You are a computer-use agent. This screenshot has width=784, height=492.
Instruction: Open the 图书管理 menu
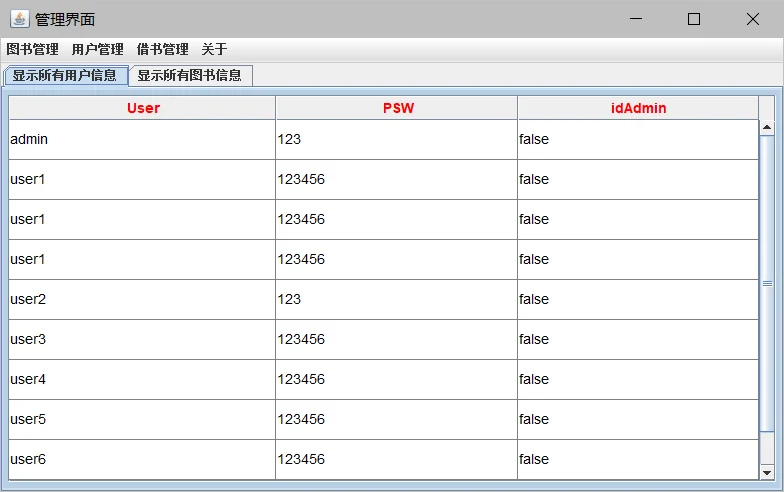pos(32,49)
